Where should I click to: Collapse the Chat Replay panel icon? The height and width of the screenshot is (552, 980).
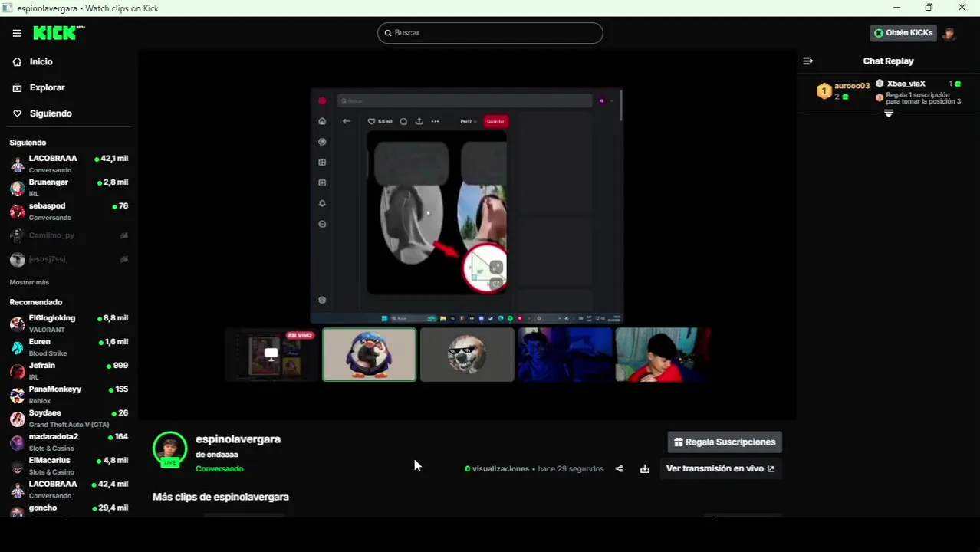807,61
